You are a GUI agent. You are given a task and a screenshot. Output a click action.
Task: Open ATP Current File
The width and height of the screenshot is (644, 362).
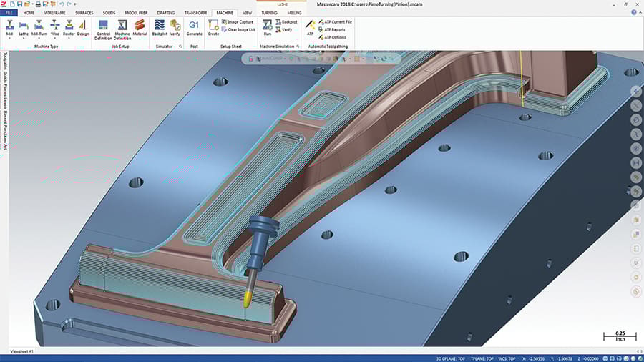335,21
